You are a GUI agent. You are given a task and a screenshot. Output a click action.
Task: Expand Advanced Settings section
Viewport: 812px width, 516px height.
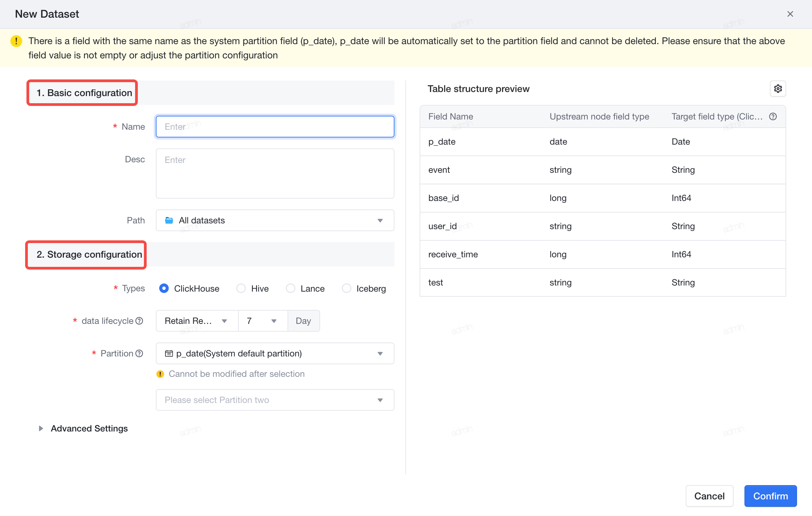point(84,428)
